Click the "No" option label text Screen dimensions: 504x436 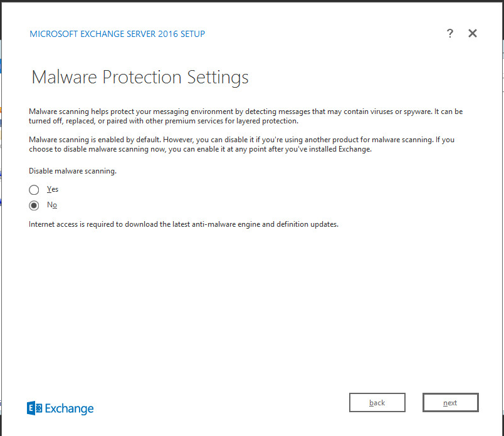point(52,205)
